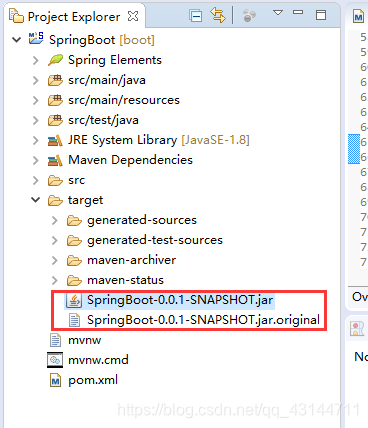Maximize the Project Explorer panel
Image resolution: width=368 pixels, height=428 pixels.
321,15
